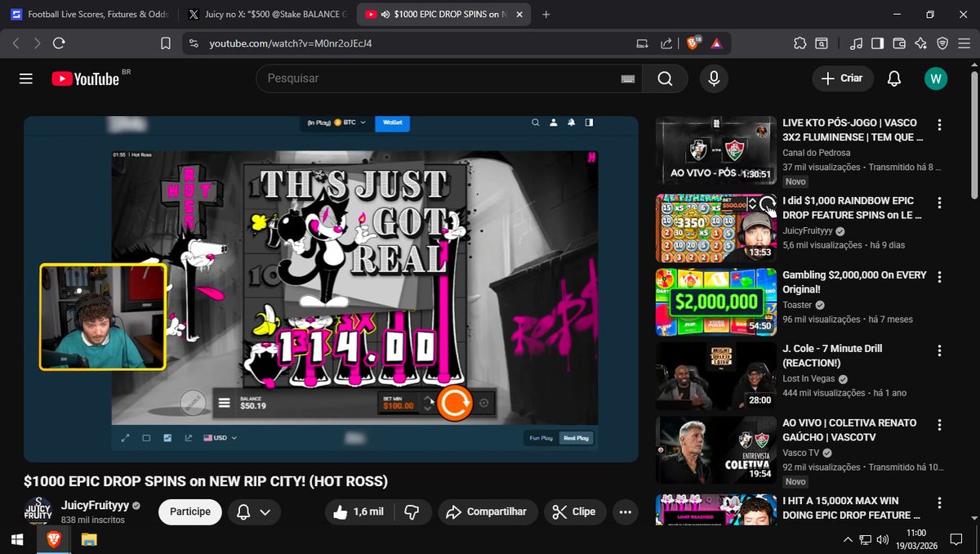Toggle the browser sidebar panel
This screenshot has height=554, width=980.
tap(877, 43)
